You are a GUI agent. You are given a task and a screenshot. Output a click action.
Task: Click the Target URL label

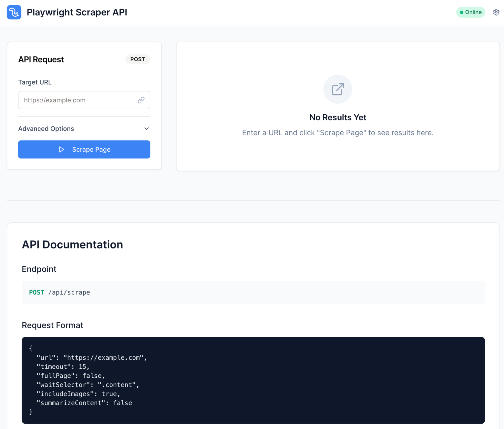point(35,82)
